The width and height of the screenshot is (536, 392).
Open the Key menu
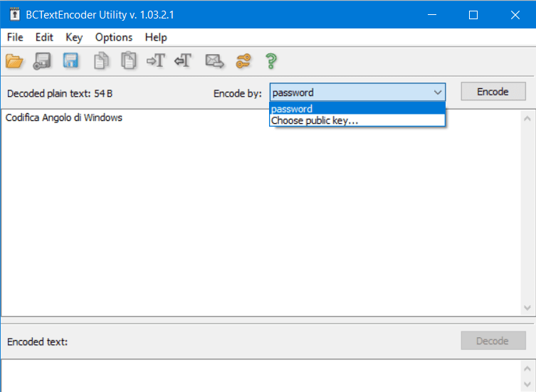(x=74, y=37)
